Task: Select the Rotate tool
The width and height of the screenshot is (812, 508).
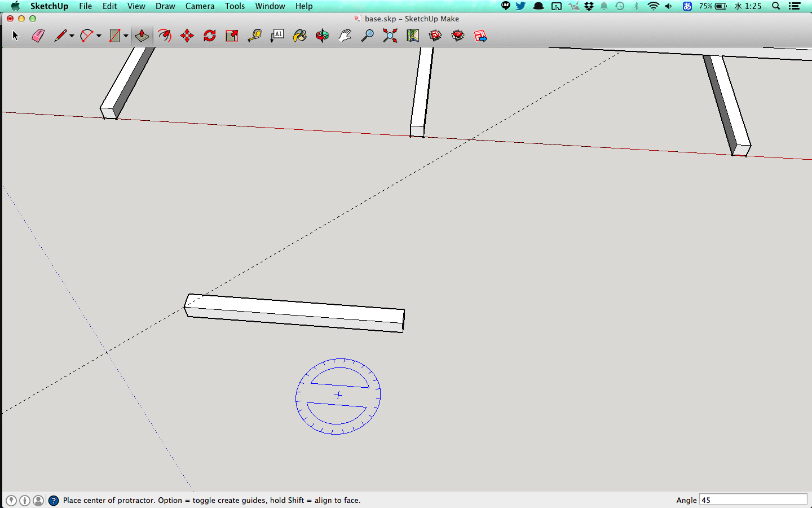Action: tap(210, 36)
